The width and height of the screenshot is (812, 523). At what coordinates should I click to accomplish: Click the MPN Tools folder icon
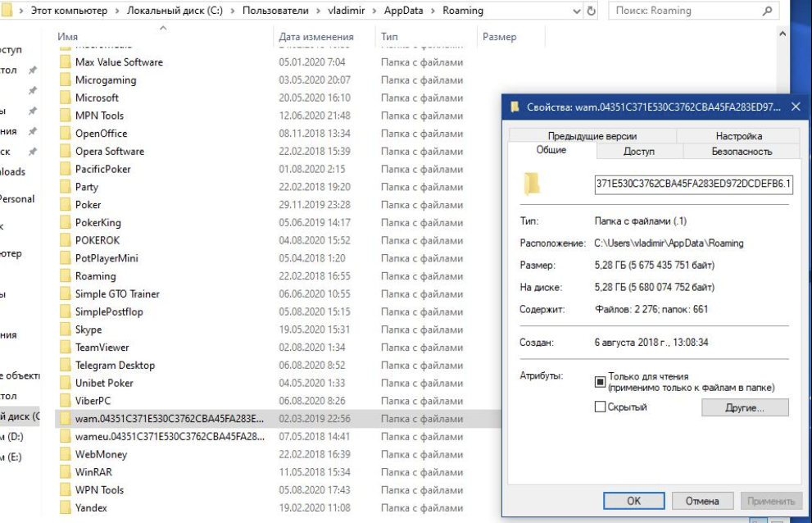click(66, 116)
